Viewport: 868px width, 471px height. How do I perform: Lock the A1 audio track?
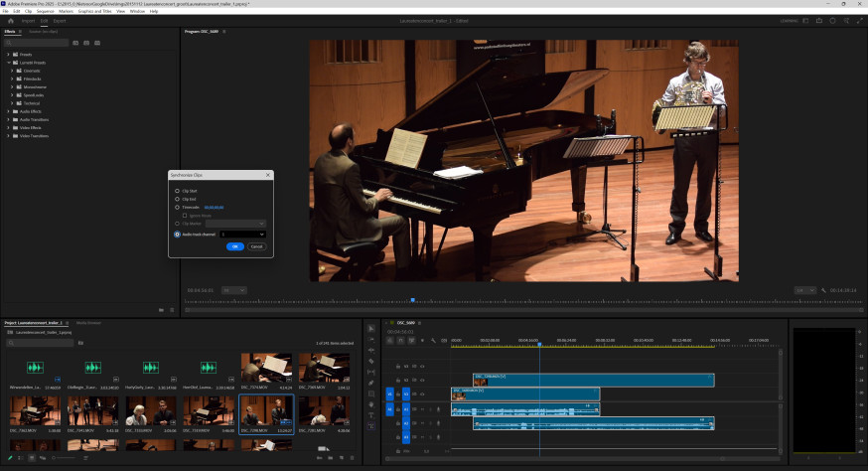(398, 409)
